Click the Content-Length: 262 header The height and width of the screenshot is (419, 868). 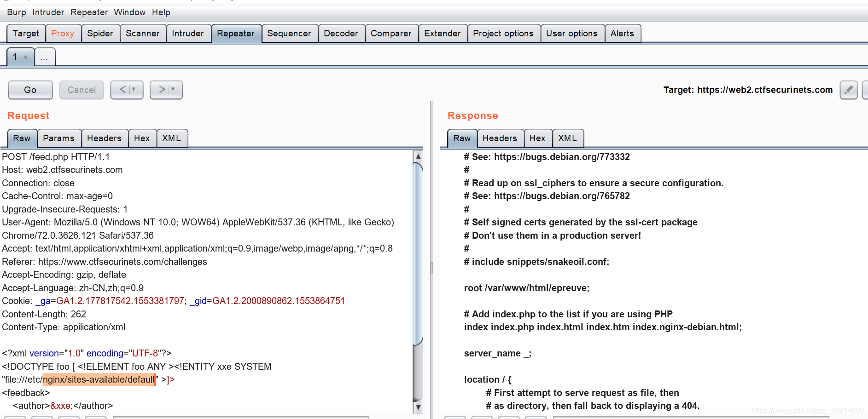(44, 314)
